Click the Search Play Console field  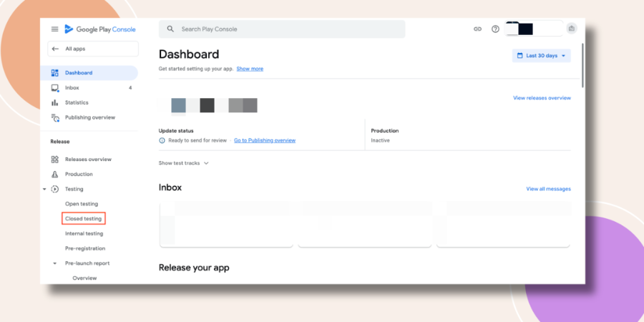coord(282,29)
